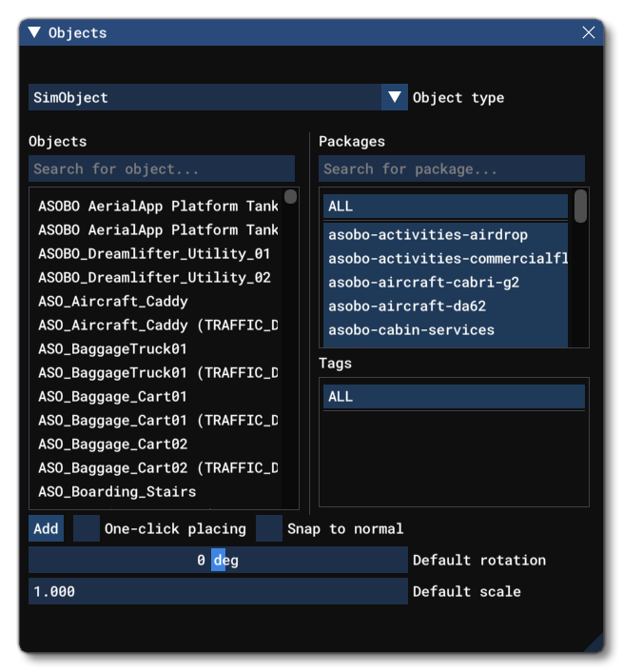Focus the Search for object field

162,168
